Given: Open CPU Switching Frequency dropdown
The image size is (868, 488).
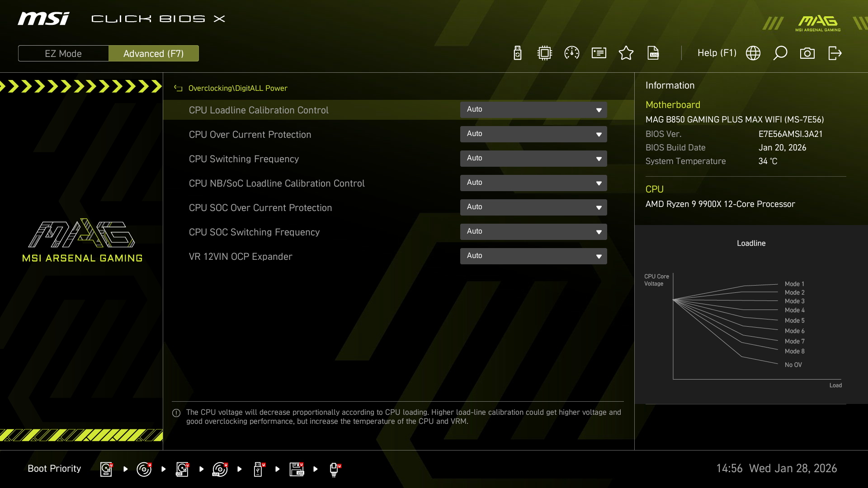Looking at the screenshot, I should pyautogui.click(x=533, y=159).
